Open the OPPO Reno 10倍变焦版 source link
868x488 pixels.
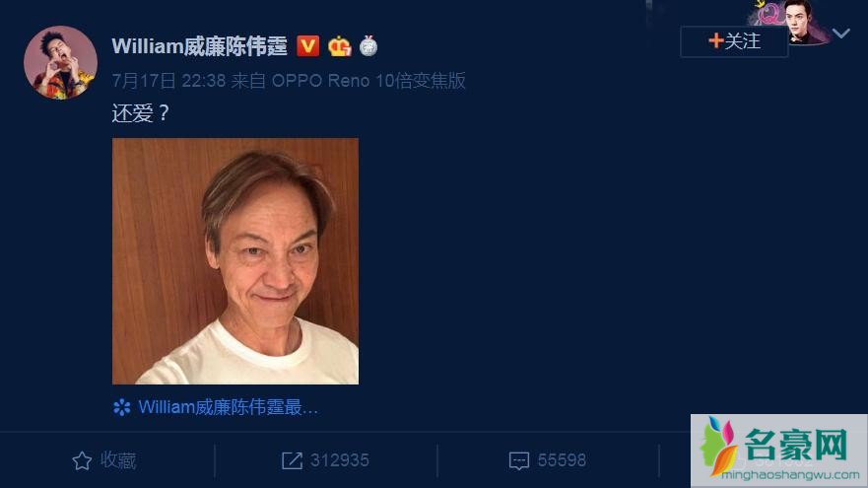pyautogui.click(x=368, y=81)
